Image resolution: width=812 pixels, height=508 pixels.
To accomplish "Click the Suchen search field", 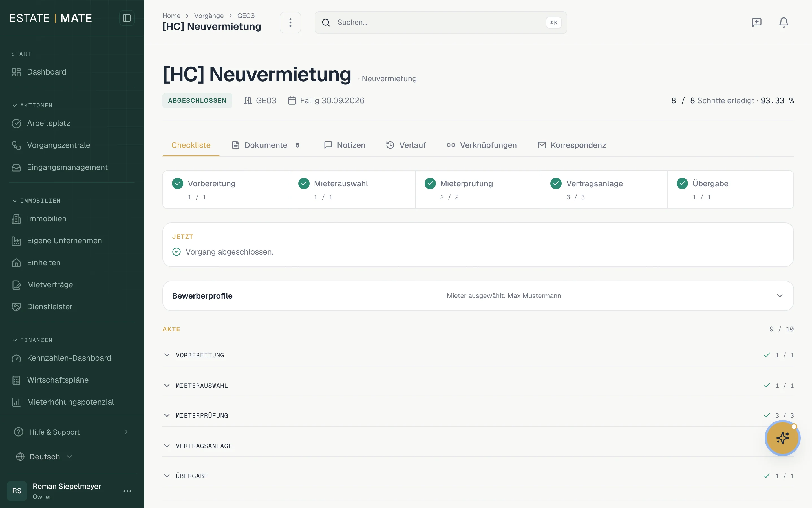I will 441,23.
